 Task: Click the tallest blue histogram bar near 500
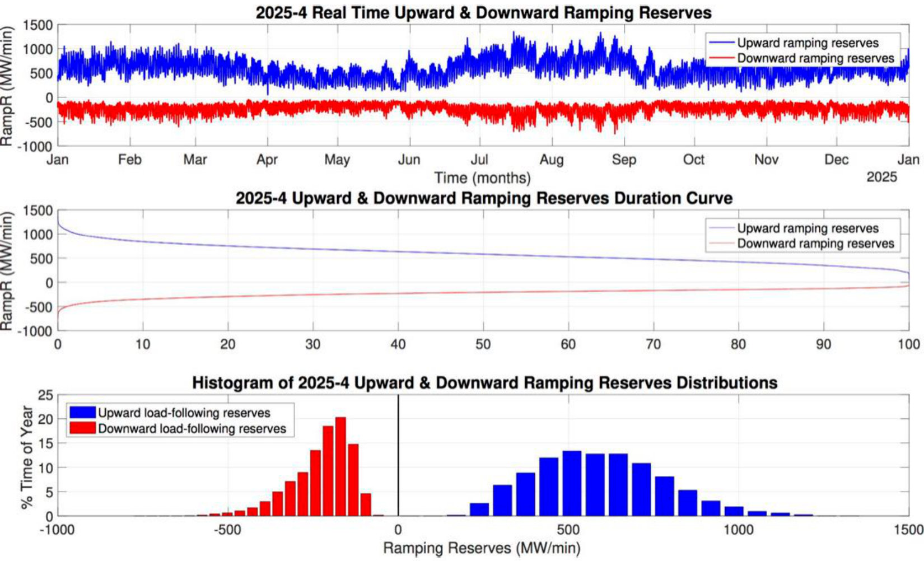coord(572,483)
